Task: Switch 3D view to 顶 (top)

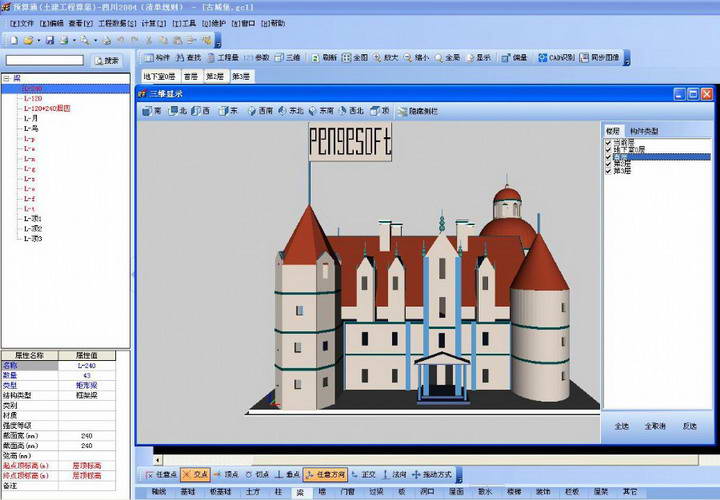Action: 380,111
